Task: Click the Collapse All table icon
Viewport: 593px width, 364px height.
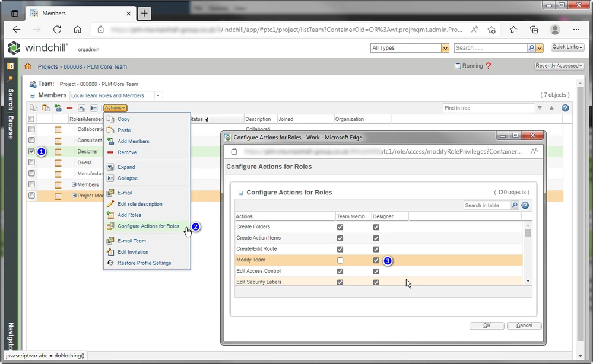Action: coord(93,108)
